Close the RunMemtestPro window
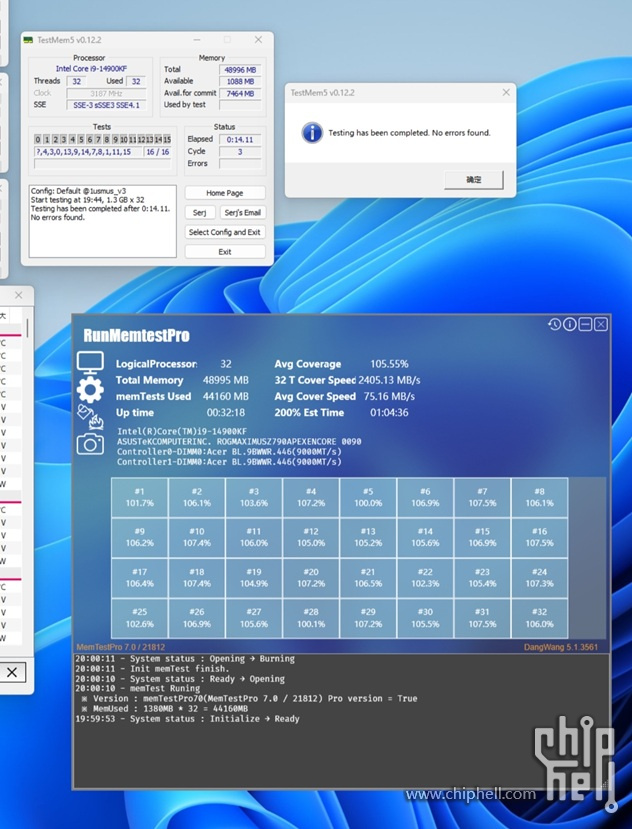The image size is (632, 829). tap(601, 324)
